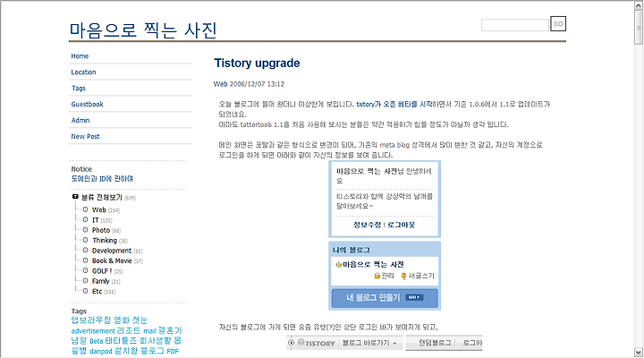Click crown icon beside blog name
This screenshot has width=644, height=358.
(x=338, y=265)
